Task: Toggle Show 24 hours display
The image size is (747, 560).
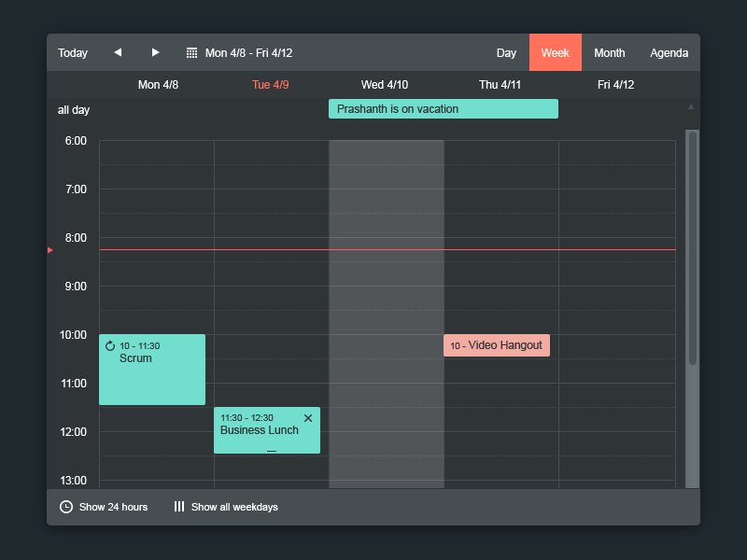Action: pos(113,507)
